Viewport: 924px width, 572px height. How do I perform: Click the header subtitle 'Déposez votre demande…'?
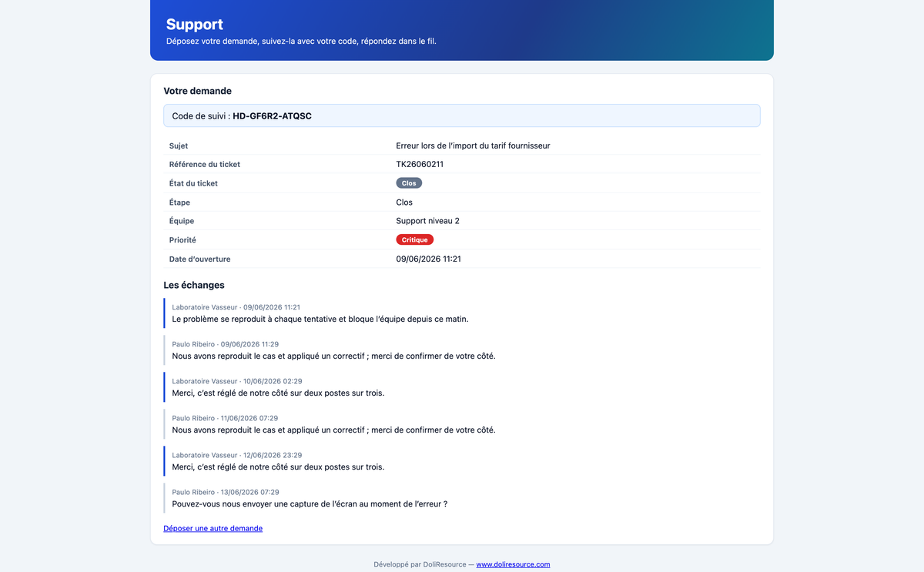pyautogui.click(x=301, y=41)
